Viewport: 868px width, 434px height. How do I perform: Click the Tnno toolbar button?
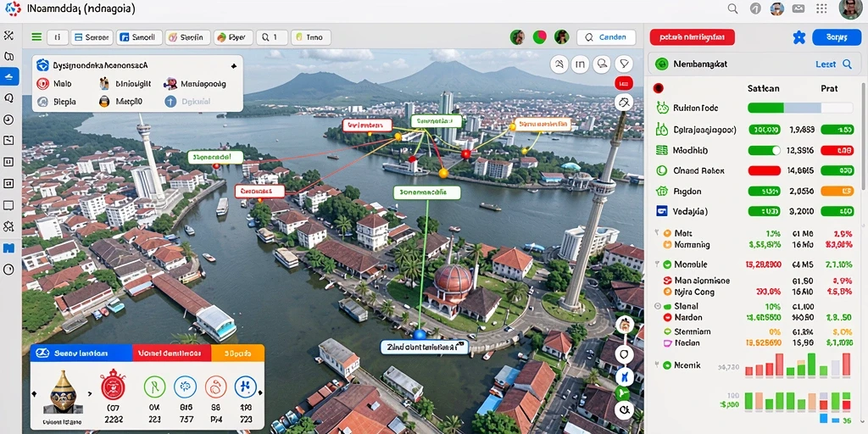(x=310, y=37)
